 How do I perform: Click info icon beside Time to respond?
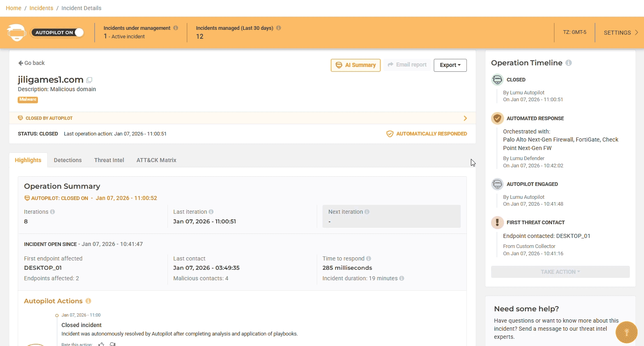[368, 258]
